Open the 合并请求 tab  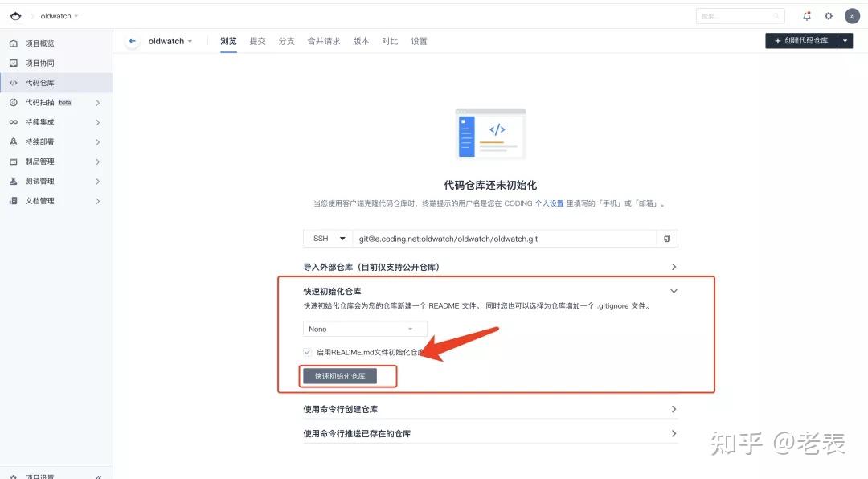pyautogui.click(x=323, y=41)
